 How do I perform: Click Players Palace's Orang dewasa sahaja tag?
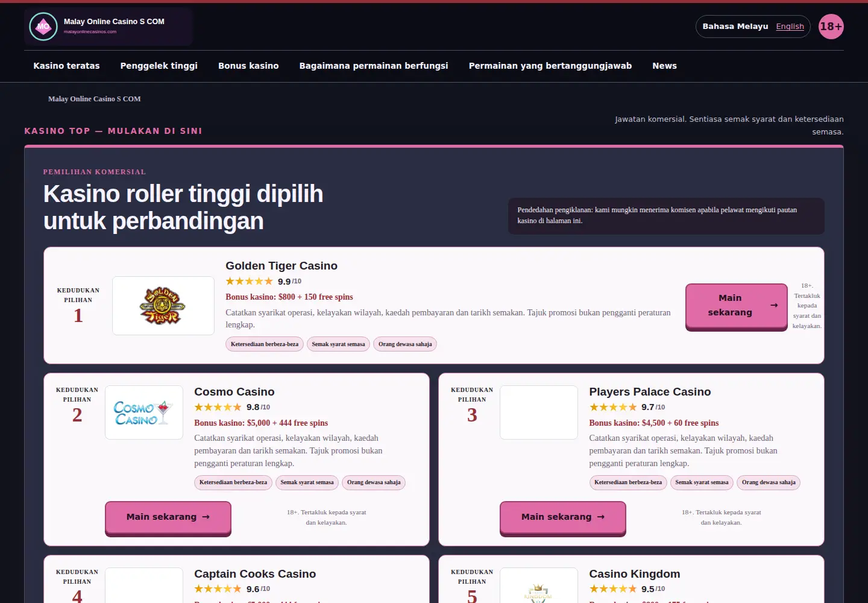point(769,482)
